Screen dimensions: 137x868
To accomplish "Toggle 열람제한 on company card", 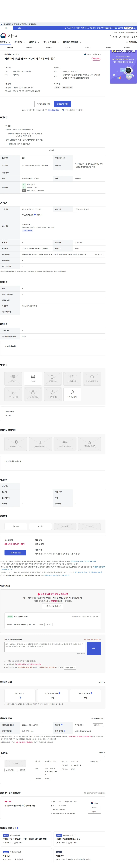I will (21, 770).
